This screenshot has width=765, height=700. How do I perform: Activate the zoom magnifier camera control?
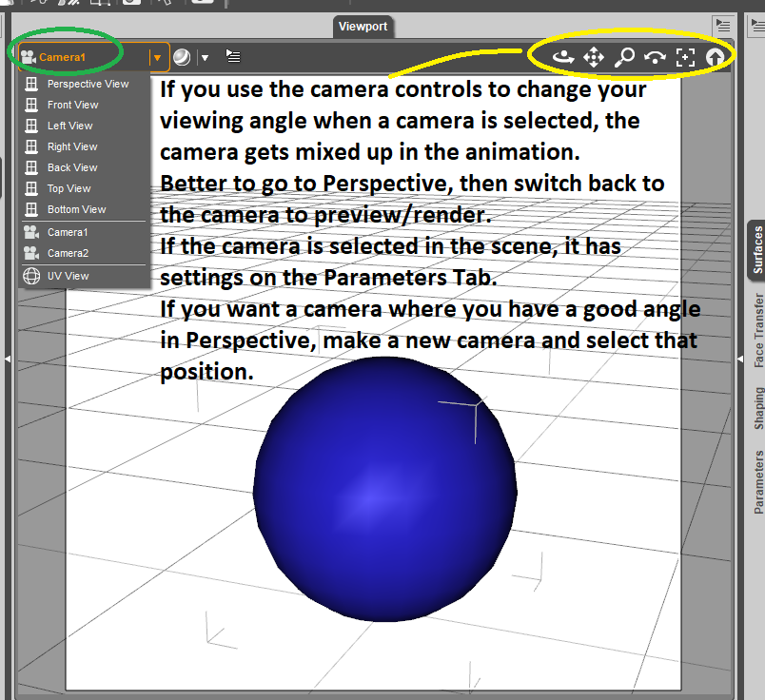pos(624,57)
